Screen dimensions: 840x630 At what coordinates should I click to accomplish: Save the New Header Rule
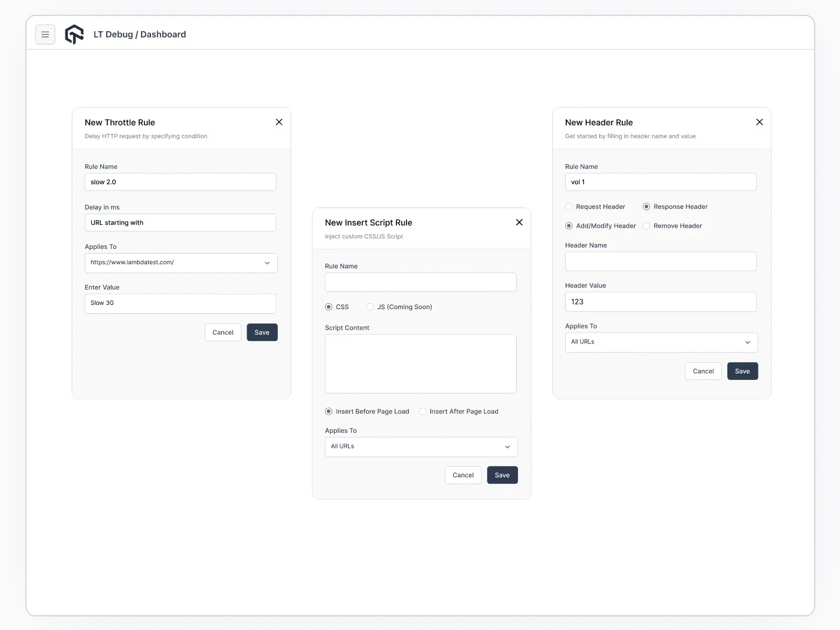tap(742, 371)
